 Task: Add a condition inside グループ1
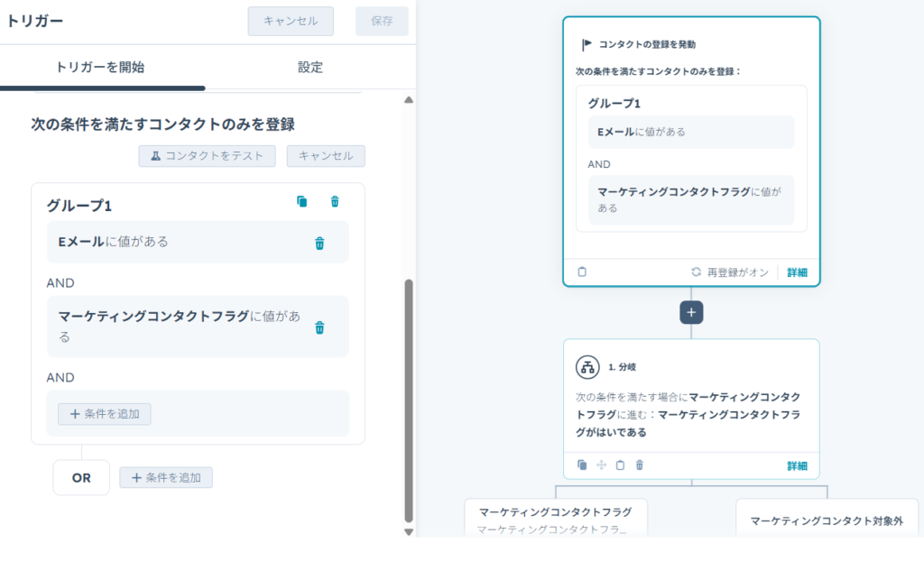[x=105, y=414]
